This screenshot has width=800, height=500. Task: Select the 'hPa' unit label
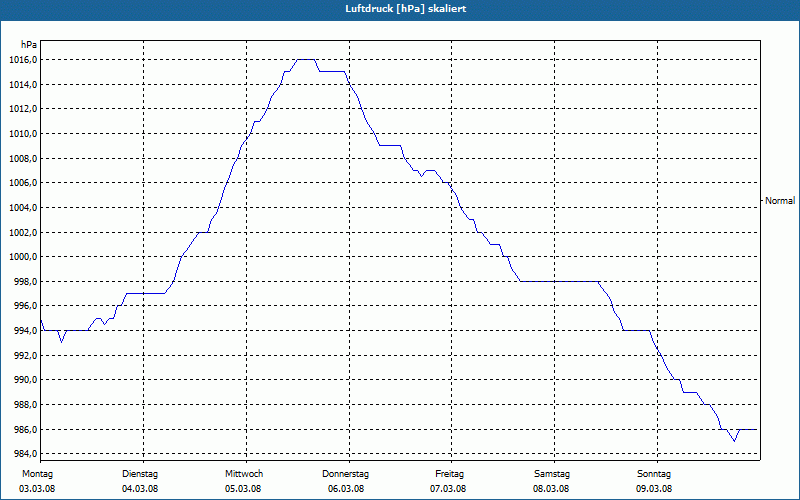click(29, 45)
